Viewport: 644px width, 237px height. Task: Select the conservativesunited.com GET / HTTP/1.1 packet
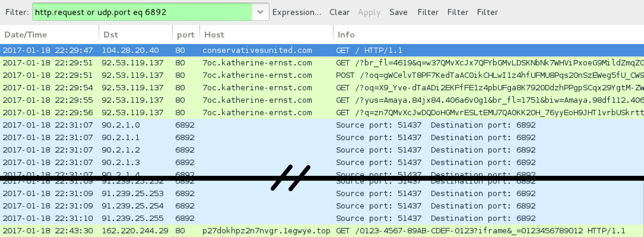tap(322, 50)
